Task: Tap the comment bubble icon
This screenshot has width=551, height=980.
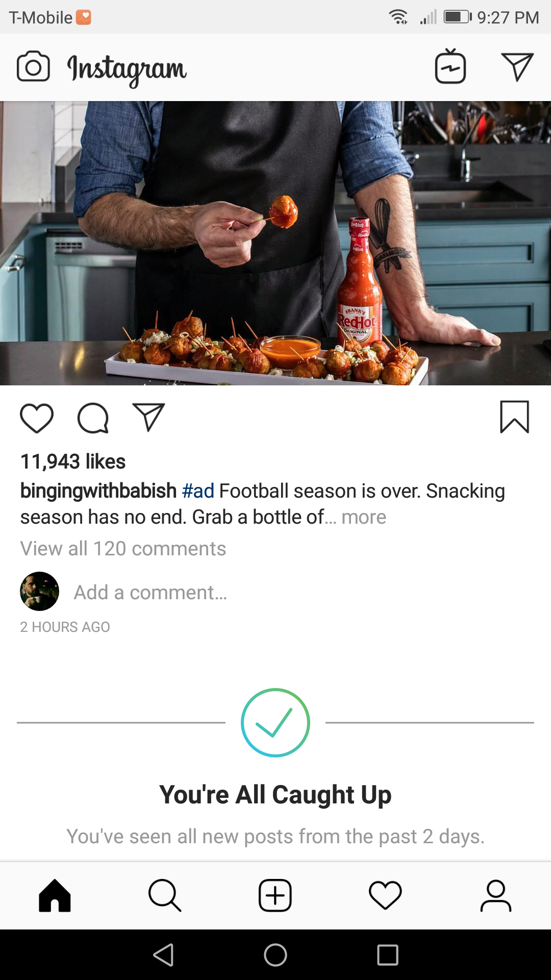Action: coord(93,418)
